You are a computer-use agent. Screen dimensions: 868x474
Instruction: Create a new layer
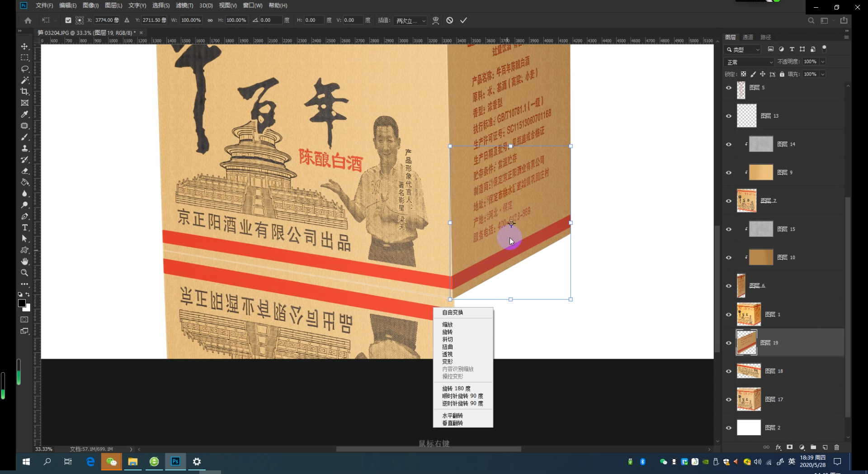(825, 447)
